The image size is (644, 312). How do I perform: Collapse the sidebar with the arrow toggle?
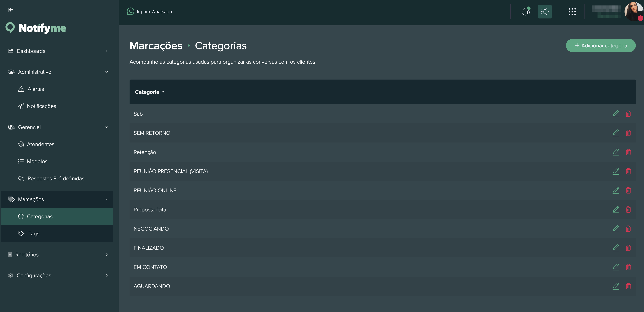[10, 10]
